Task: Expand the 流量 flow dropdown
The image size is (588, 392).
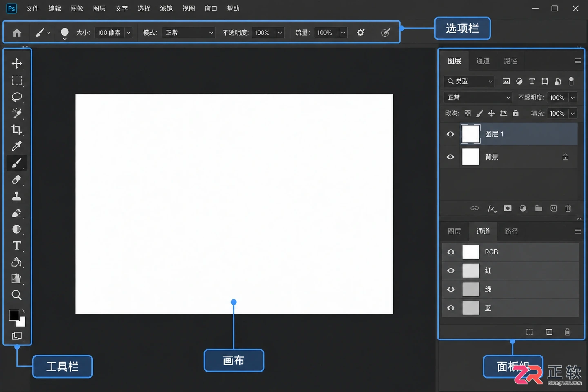Action: pos(343,33)
